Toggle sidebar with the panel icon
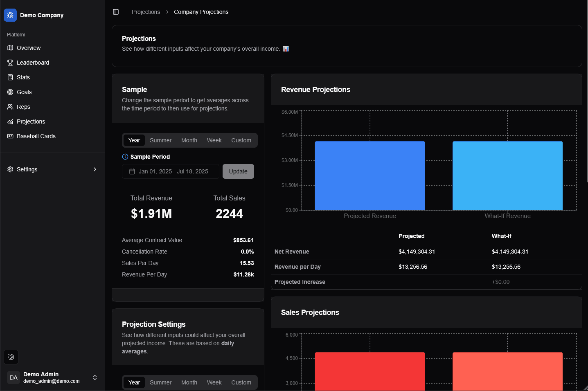This screenshot has width=588, height=391. point(116,12)
